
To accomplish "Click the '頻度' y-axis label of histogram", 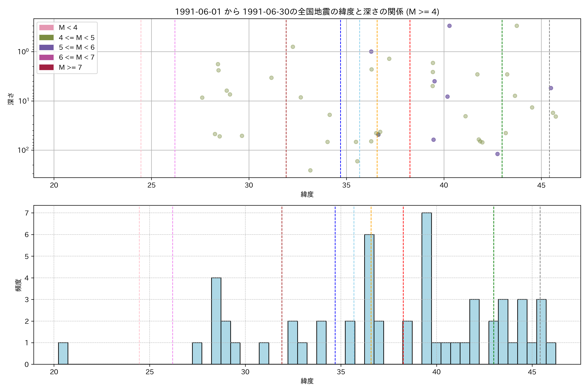I will point(18,285).
